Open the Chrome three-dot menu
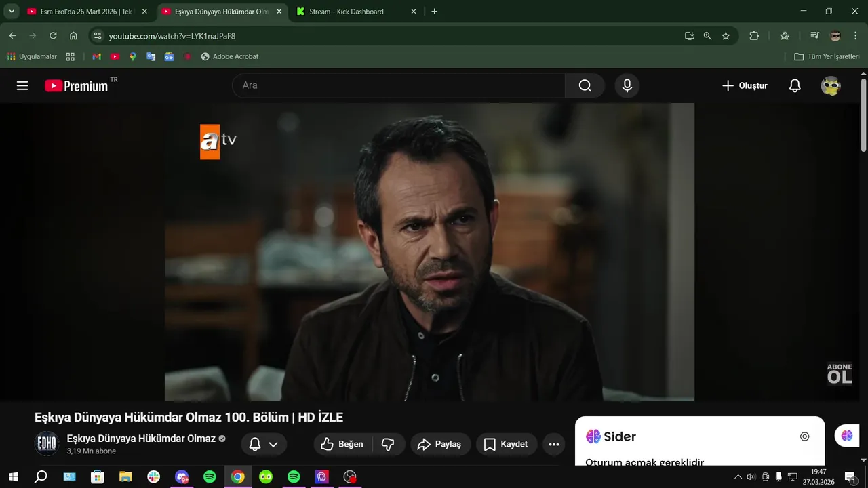Viewport: 868px width, 488px height. (855, 36)
